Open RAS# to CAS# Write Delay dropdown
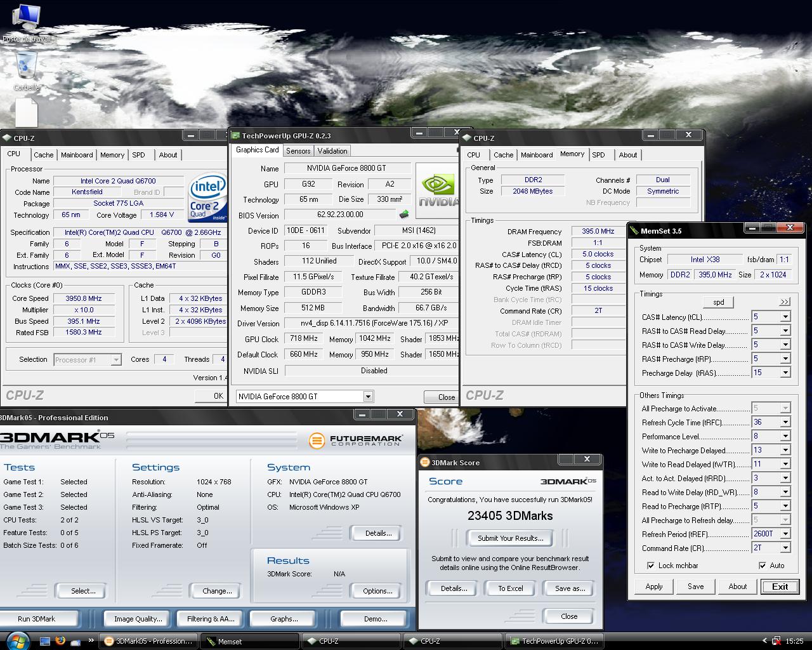 [x=785, y=345]
